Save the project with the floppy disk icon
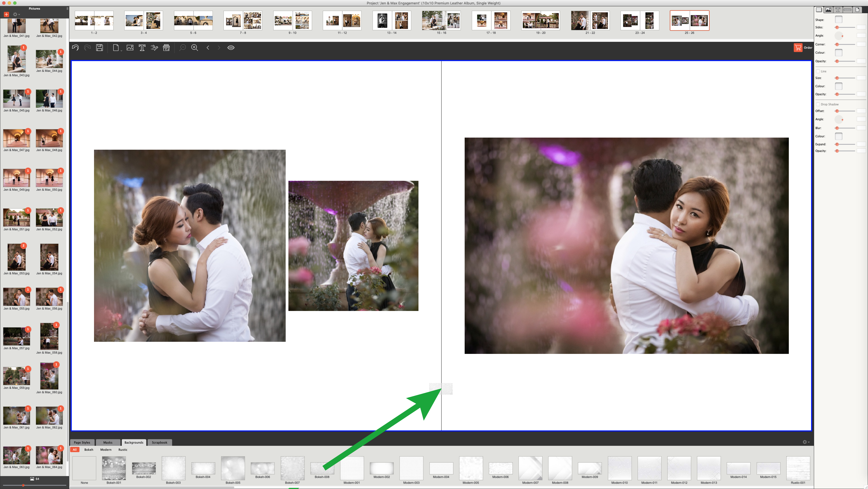The image size is (868, 489). pyautogui.click(x=99, y=48)
